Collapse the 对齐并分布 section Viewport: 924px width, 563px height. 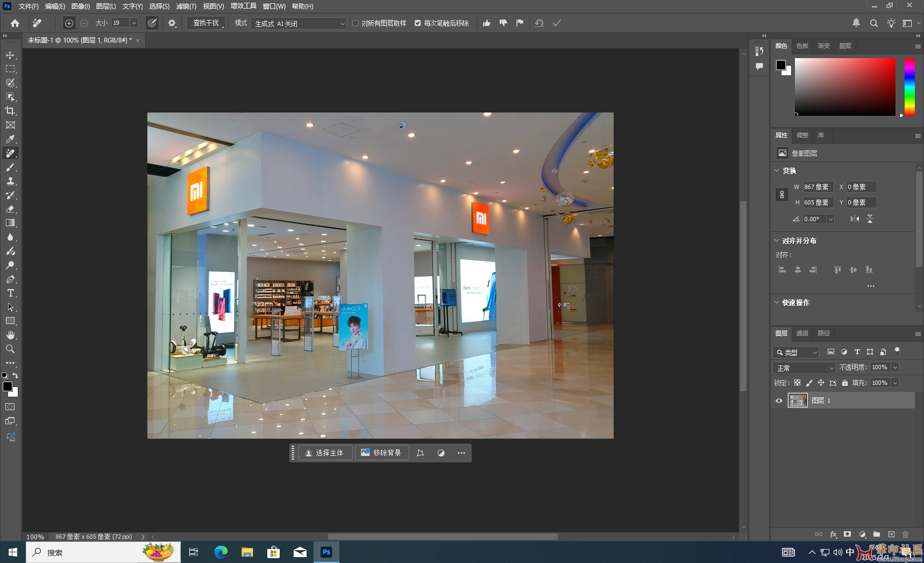pos(777,241)
